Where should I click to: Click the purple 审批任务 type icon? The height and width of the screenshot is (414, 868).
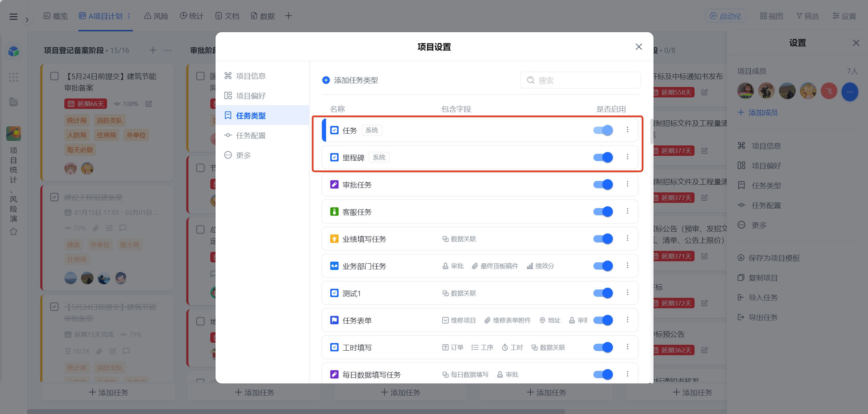[x=334, y=184]
